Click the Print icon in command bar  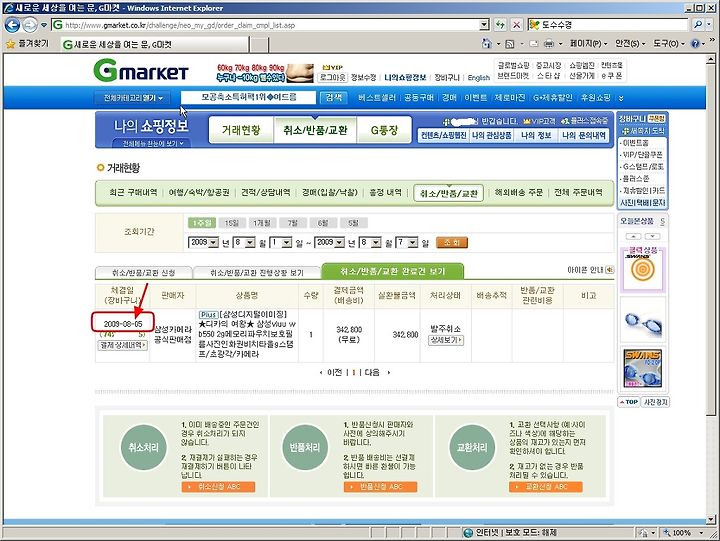click(x=549, y=44)
